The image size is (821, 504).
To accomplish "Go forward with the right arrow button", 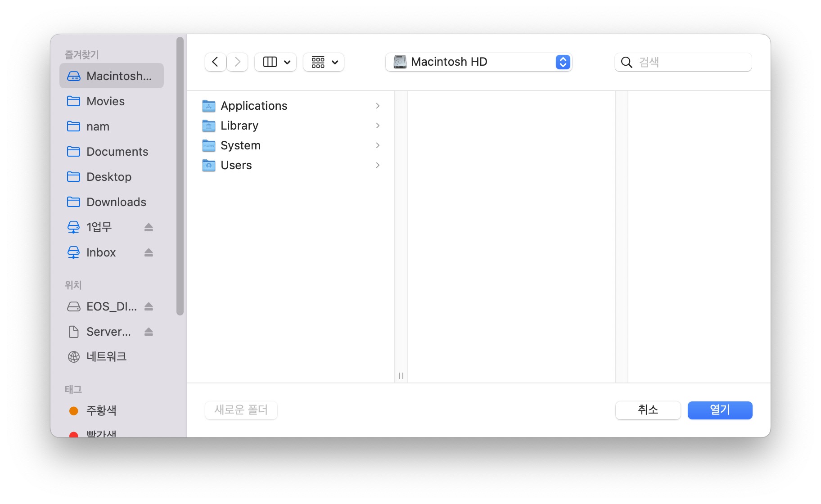I will pos(237,62).
